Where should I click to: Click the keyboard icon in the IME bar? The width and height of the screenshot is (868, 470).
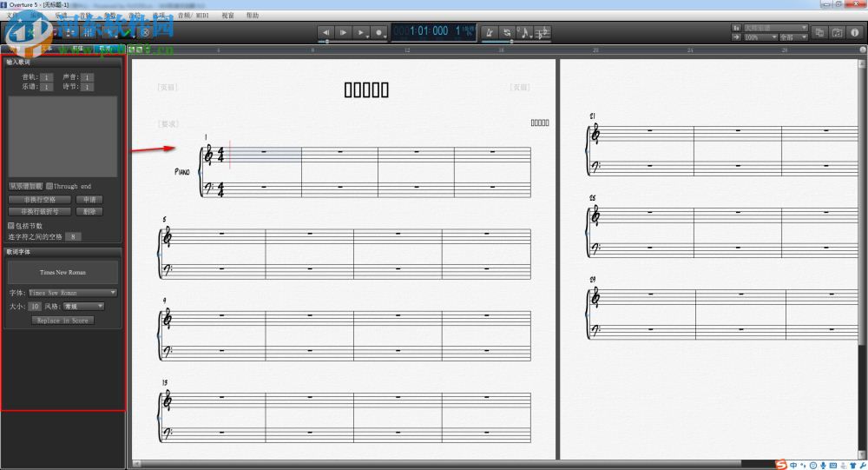click(x=833, y=466)
